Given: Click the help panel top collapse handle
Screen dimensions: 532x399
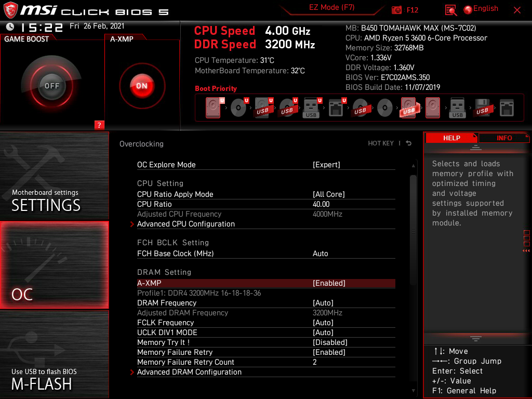Looking at the screenshot, I should pos(476,147).
